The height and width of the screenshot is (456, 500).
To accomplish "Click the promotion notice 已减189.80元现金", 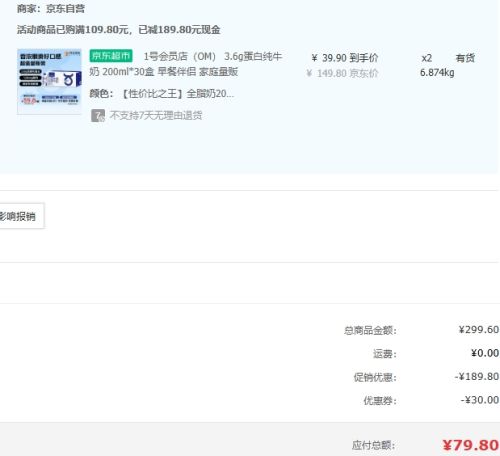I will [179, 30].
